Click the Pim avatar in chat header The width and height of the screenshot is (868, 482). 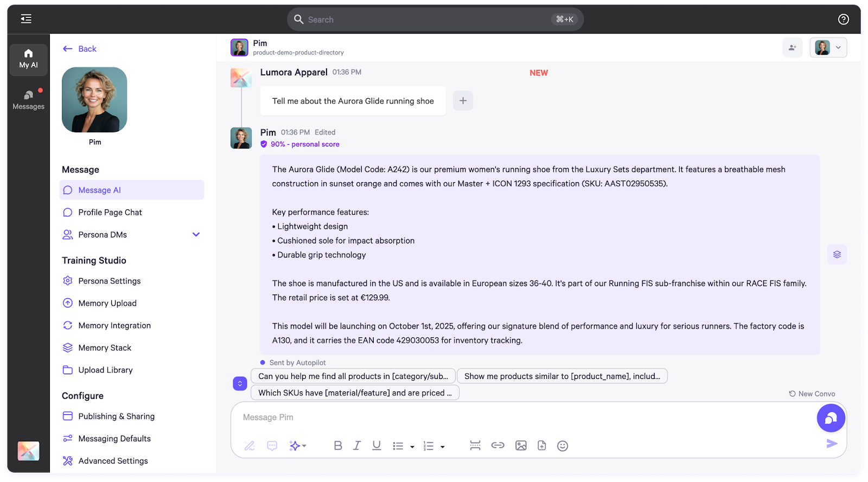tap(239, 48)
